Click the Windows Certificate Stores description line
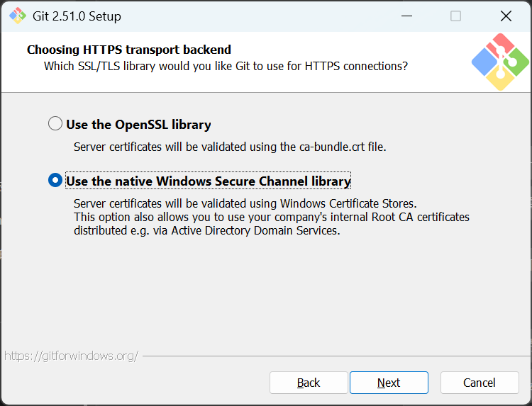The width and height of the screenshot is (532, 406). point(245,204)
